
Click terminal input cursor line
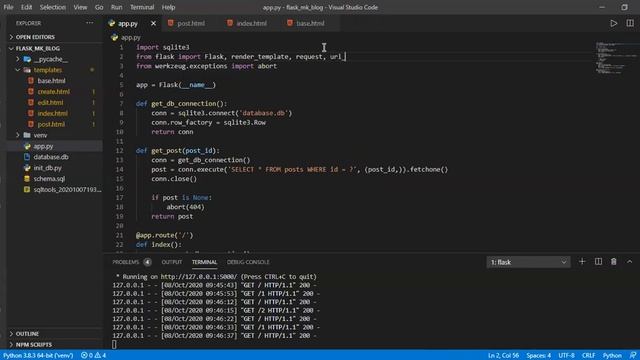(114, 344)
